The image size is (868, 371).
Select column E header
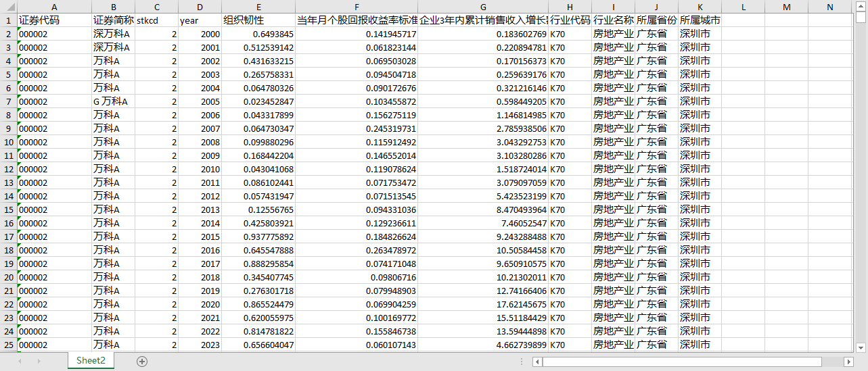click(x=258, y=7)
